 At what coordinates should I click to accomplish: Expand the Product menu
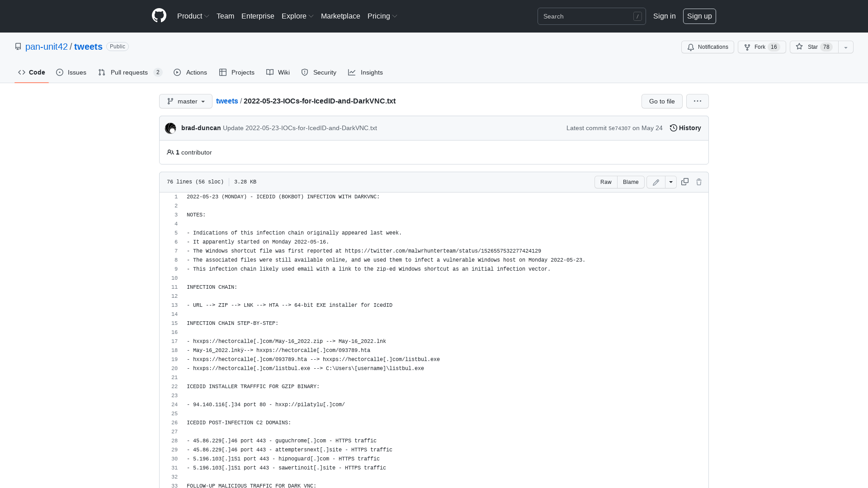click(193, 16)
